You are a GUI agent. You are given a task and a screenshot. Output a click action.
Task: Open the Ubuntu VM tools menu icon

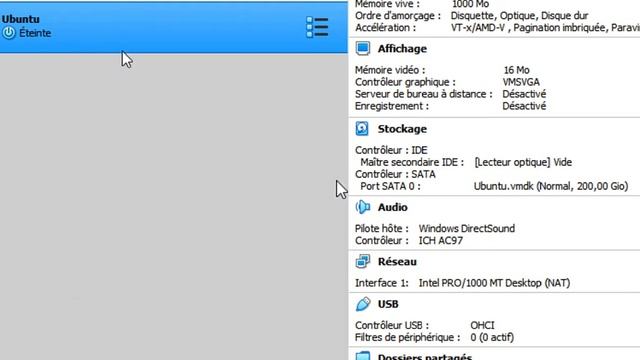point(317,27)
